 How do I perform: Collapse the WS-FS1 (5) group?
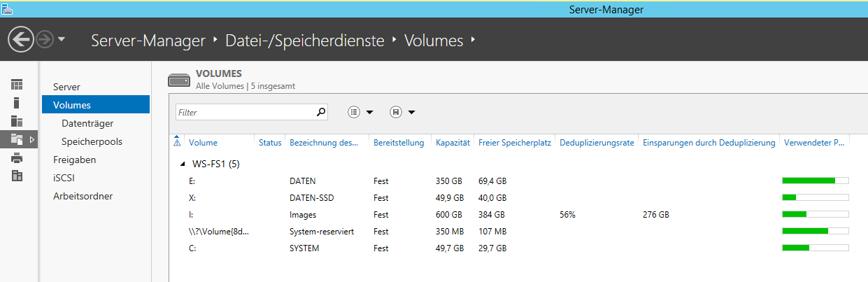tap(182, 163)
